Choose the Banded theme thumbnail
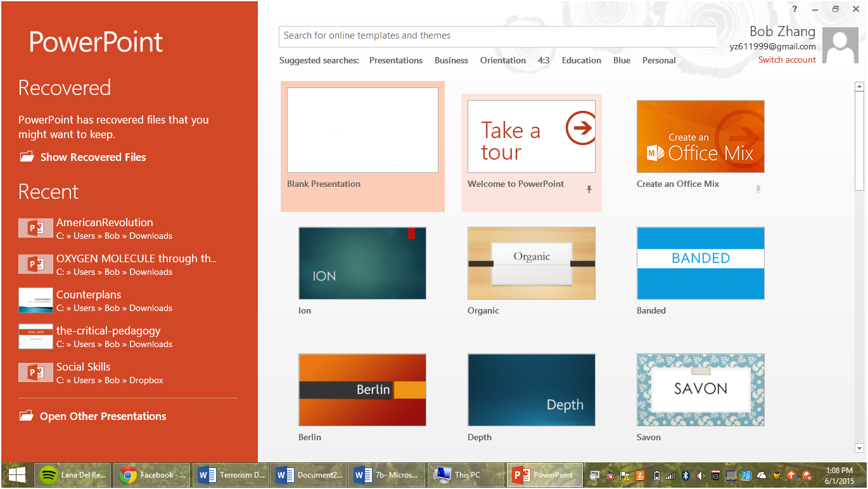 pyautogui.click(x=701, y=263)
